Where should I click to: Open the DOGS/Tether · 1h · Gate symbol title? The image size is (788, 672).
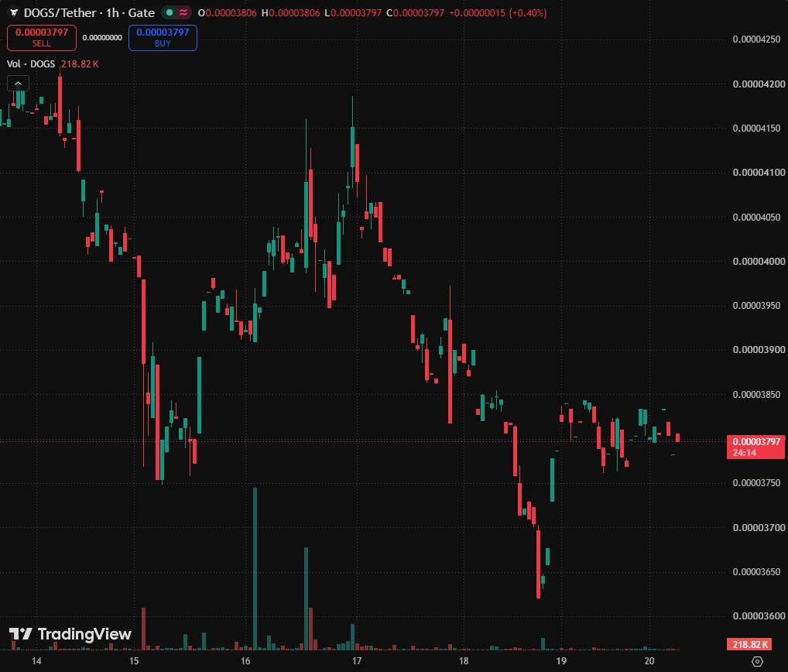tap(90, 12)
